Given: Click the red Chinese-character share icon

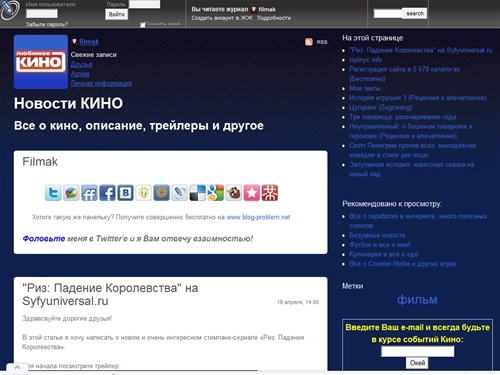Looking at the screenshot, I should coord(270,193).
